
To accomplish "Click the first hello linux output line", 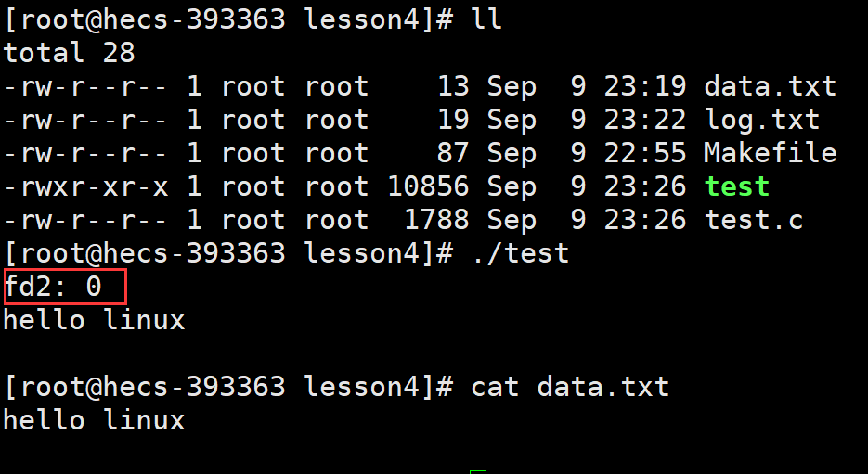I will pos(94,320).
